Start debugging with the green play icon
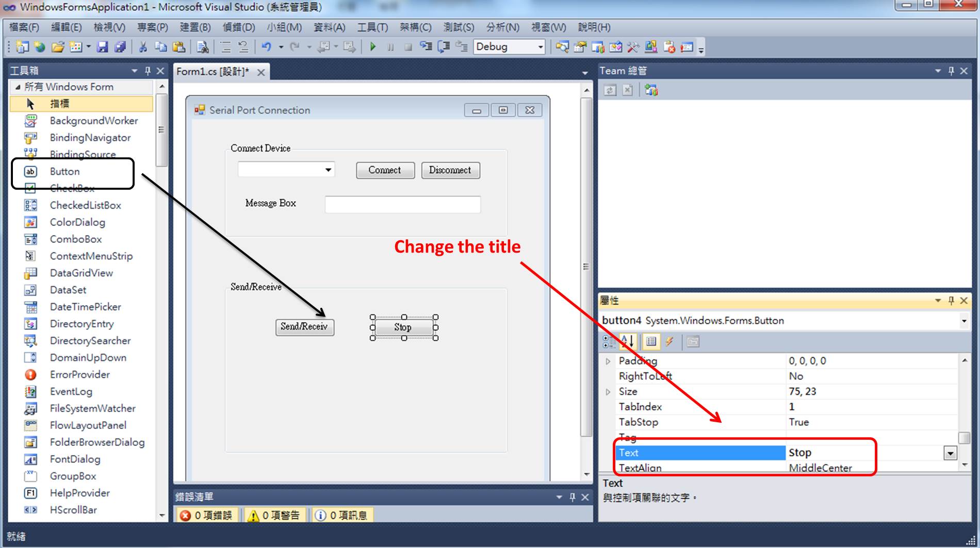This screenshot has width=980, height=548. tap(372, 47)
